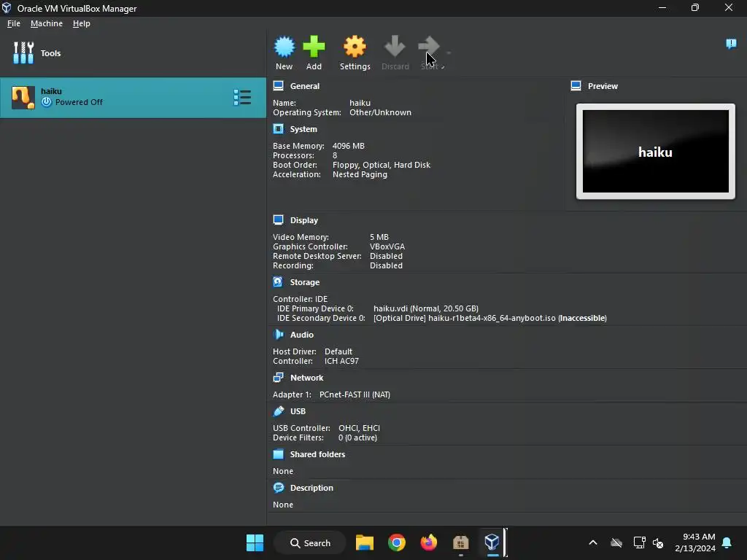Open File Explorer from the taskbar
The width and height of the screenshot is (747, 560).
coord(365,542)
